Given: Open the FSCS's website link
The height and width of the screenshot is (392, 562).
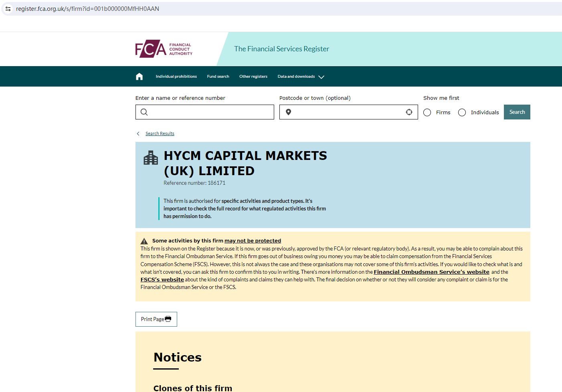Looking at the screenshot, I should (162, 280).
